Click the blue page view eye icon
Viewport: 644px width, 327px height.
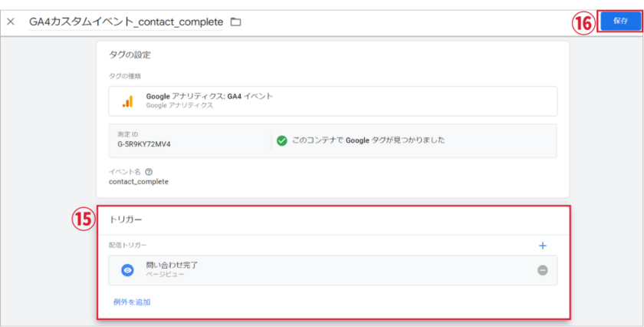pos(127,270)
